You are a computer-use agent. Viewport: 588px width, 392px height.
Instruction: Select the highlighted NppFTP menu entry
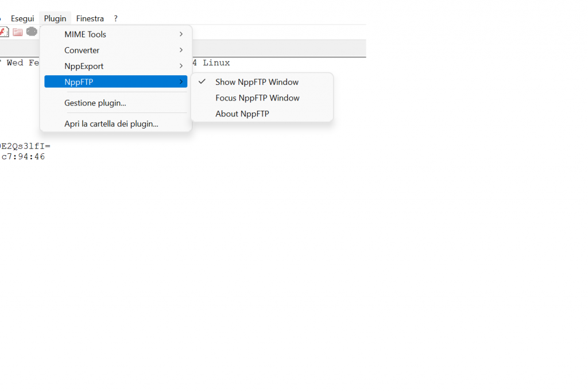click(116, 81)
